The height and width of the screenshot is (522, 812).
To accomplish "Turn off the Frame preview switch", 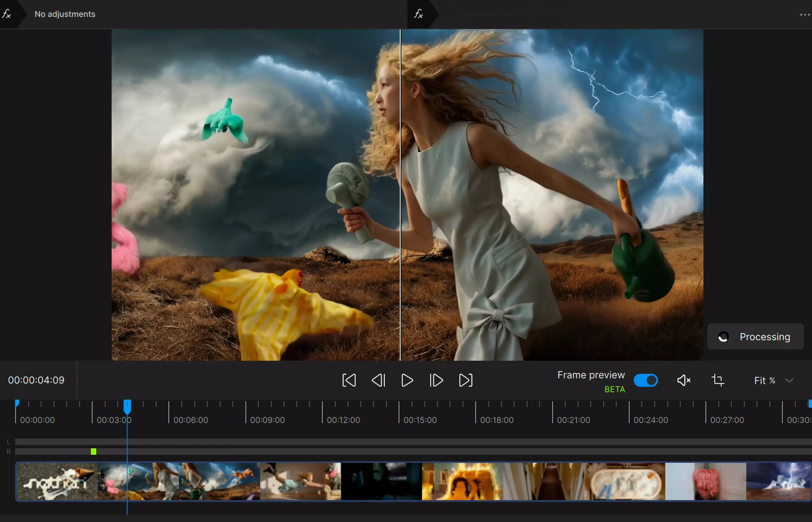I will (x=646, y=380).
